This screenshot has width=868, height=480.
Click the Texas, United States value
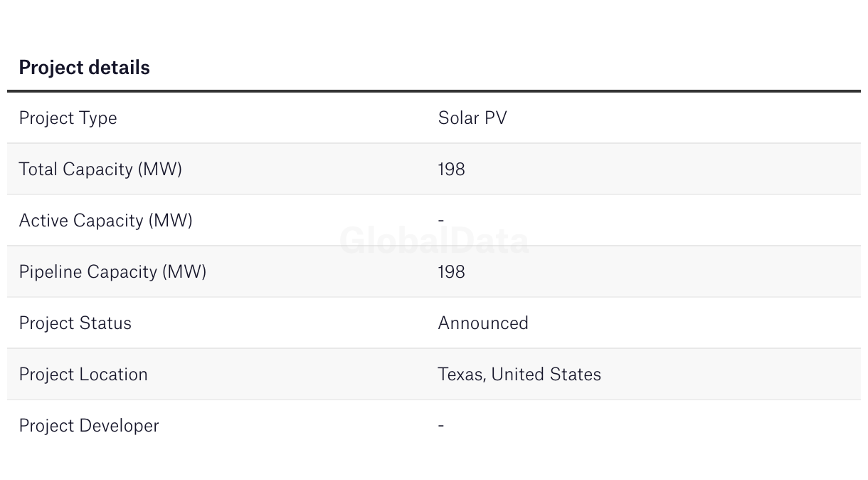coord(519,375)
